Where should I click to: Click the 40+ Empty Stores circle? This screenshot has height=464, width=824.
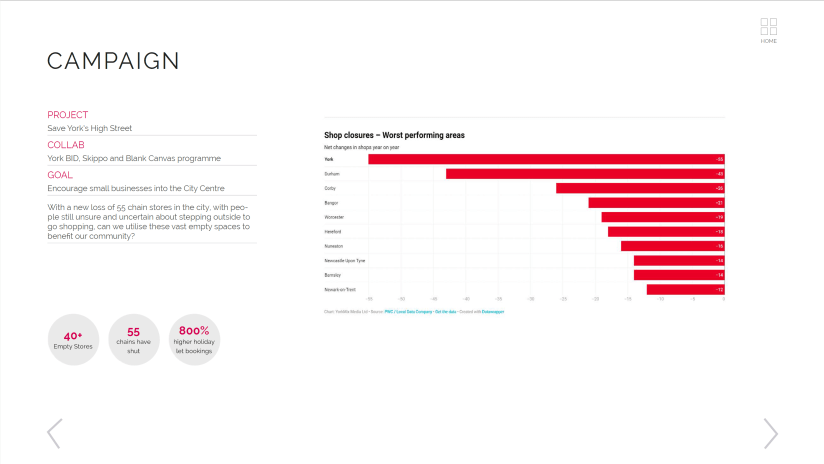[72, 340]
